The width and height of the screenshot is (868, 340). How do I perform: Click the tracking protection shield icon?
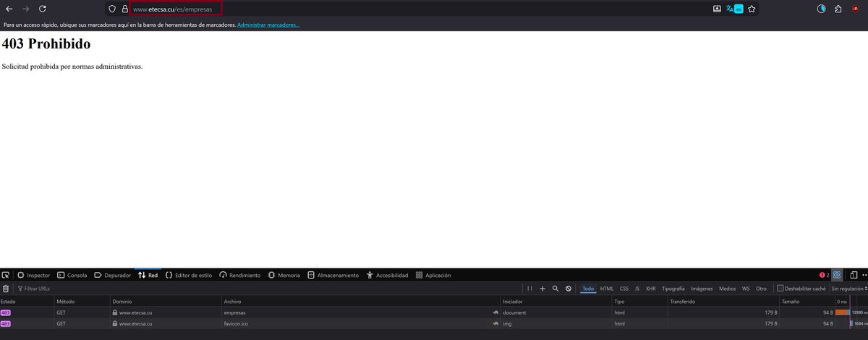tap(112, 9)
